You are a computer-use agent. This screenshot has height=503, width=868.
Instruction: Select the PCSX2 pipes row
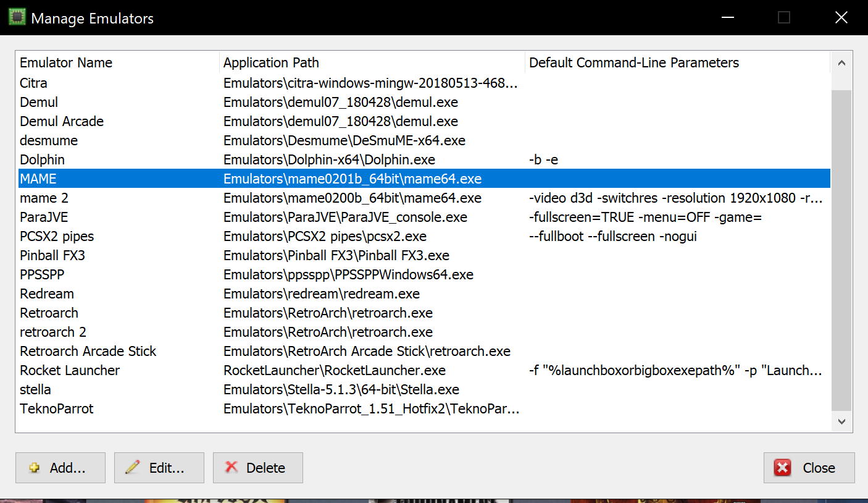424,236
